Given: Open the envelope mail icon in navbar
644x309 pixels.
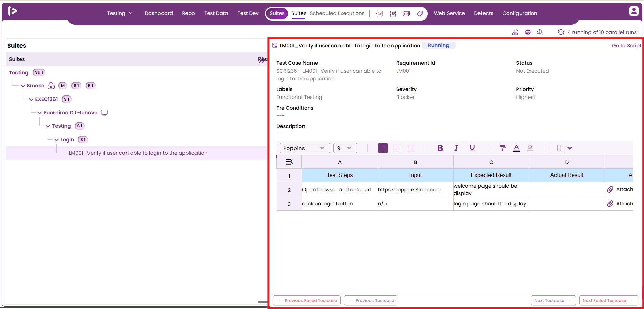Looking at the screenshot, I should click(x=406, y=14).
